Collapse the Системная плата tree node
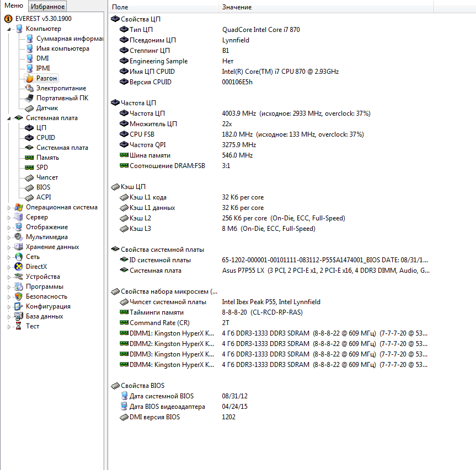This screenshot has height=470, width=476. click(x=9, y=118)
